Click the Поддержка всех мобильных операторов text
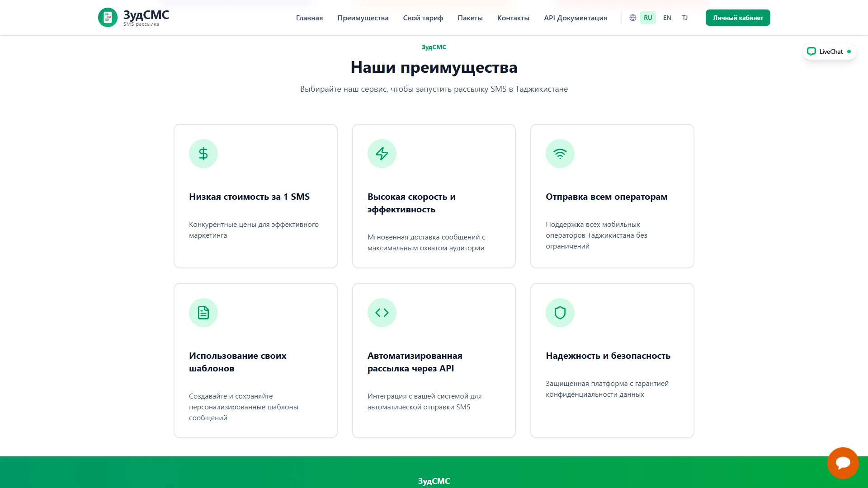 (596, 235)
